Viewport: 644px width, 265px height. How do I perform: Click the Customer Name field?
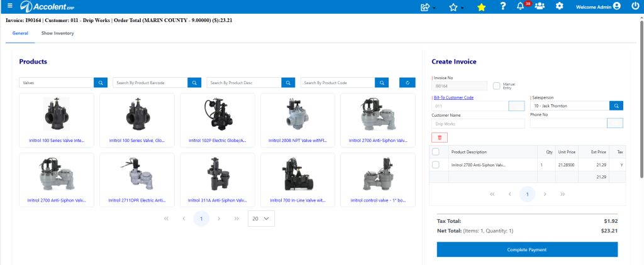click(x=478, y=124)
